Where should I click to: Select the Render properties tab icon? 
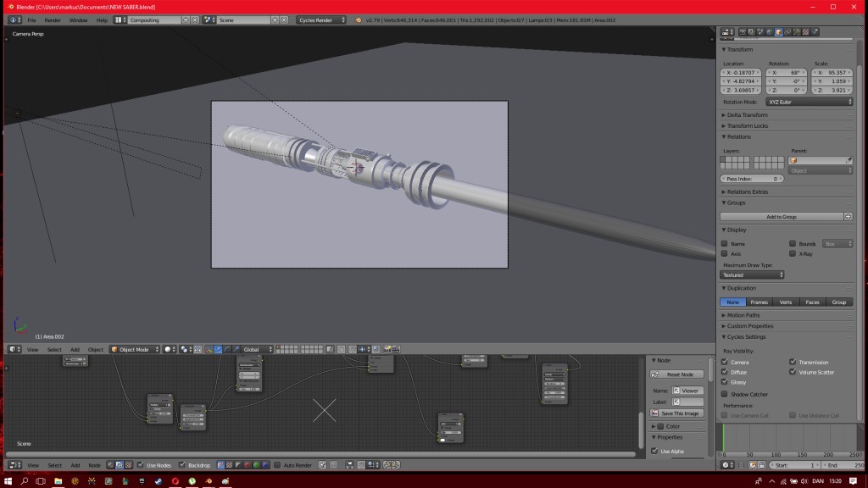click(743, 31)
